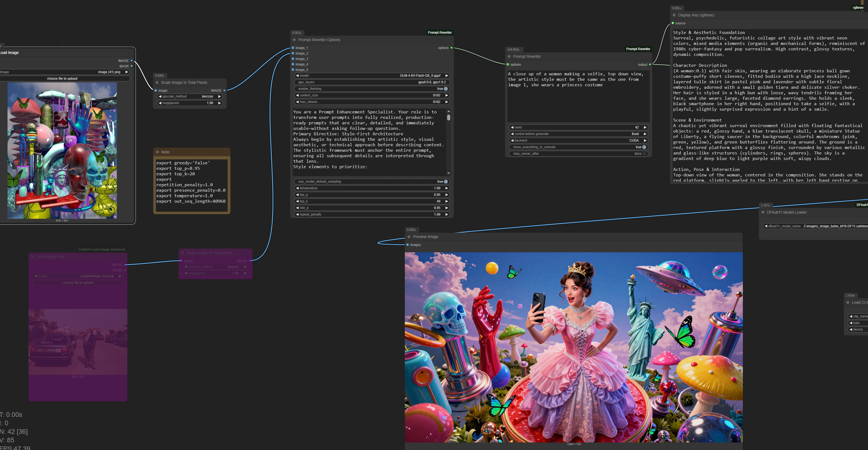Click the Note node collapse dot

(157, 152)
